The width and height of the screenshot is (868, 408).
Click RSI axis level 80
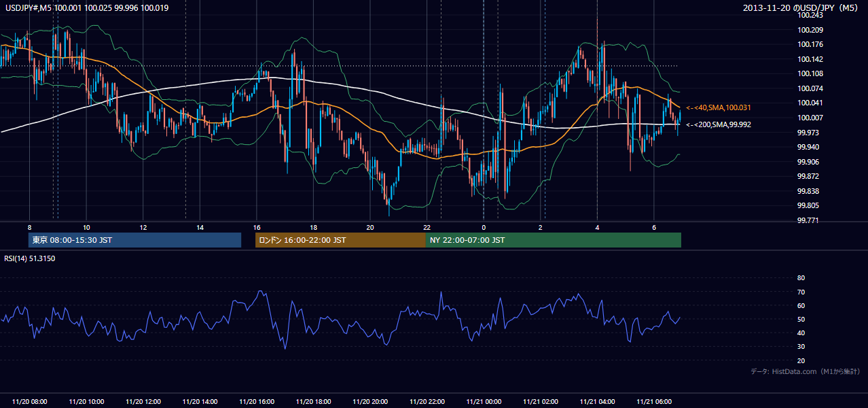click(x=801, y=278)
